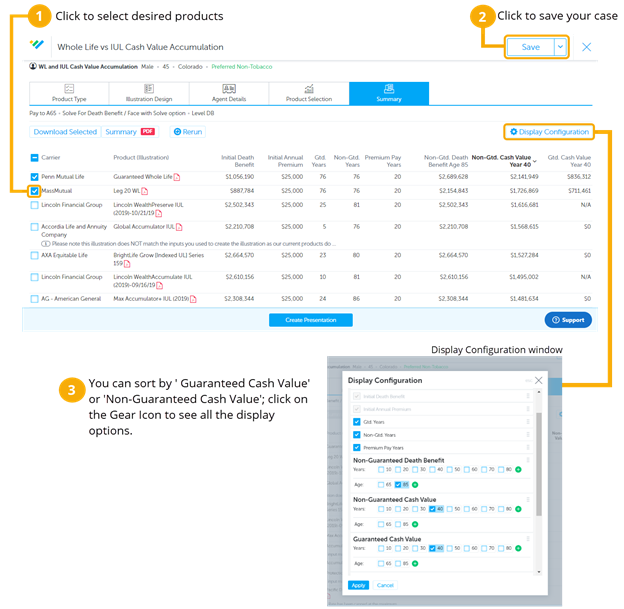Open the Agent Details tab
The image size is (624, 609).
(229, 94)
